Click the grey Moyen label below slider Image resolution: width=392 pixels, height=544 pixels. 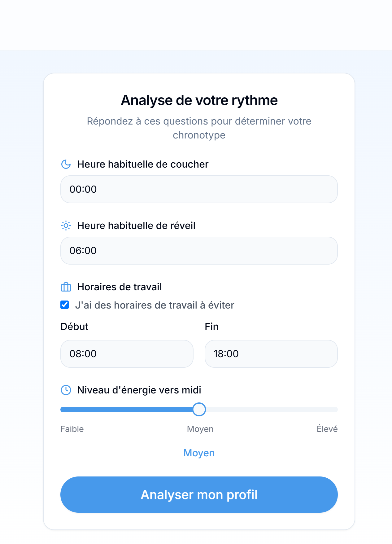(x=200, y=429)
